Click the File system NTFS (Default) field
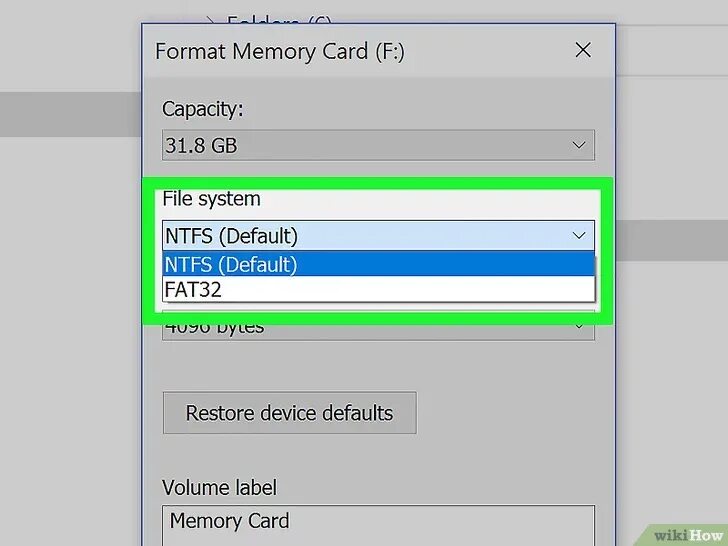 click(378, 236)
